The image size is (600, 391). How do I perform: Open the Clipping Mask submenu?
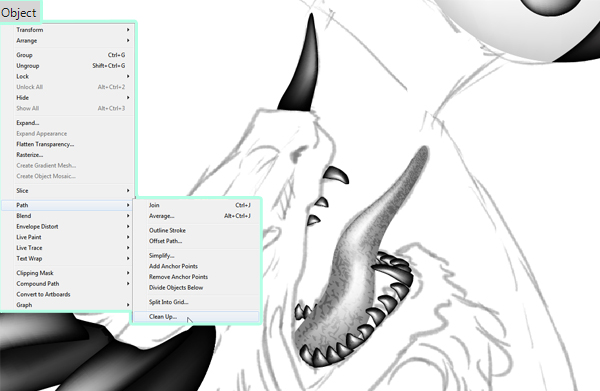tap(67, 273)
